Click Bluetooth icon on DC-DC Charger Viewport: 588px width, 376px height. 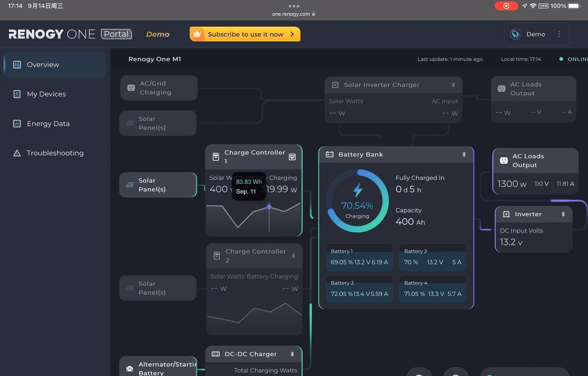click(x=292, y=354)
